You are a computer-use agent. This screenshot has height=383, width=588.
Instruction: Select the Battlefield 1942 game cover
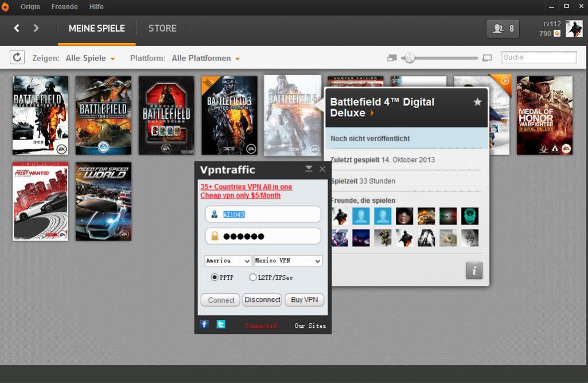pos(103,115)
